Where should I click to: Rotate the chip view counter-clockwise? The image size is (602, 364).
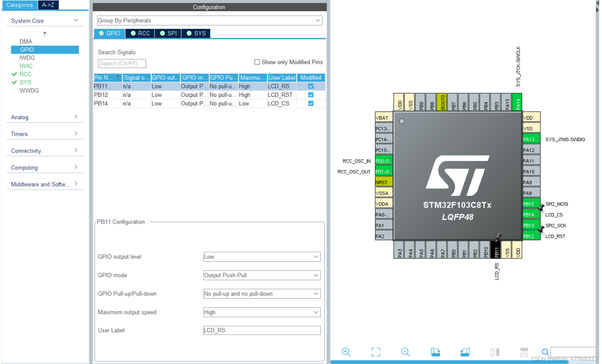[465, 352]
